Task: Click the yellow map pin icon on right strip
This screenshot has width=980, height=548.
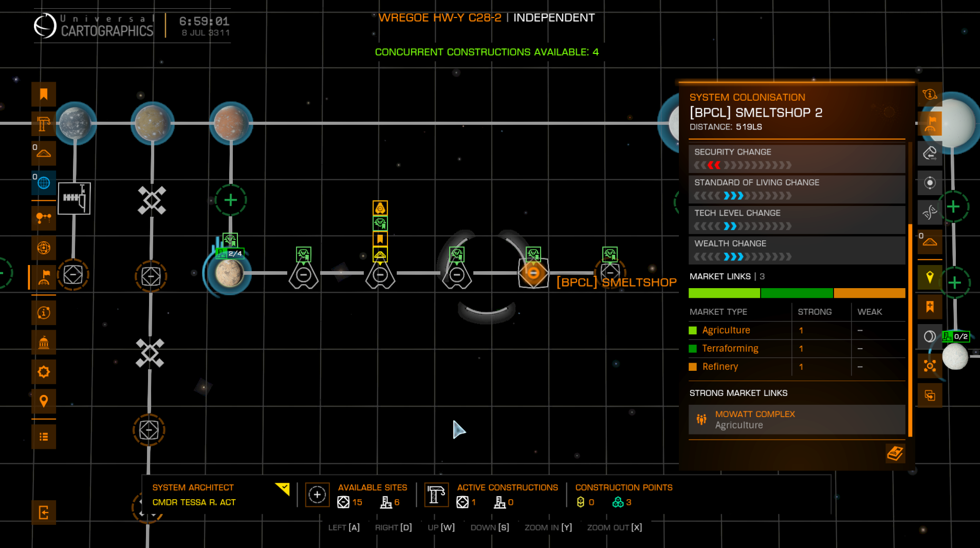Action: 930,277
